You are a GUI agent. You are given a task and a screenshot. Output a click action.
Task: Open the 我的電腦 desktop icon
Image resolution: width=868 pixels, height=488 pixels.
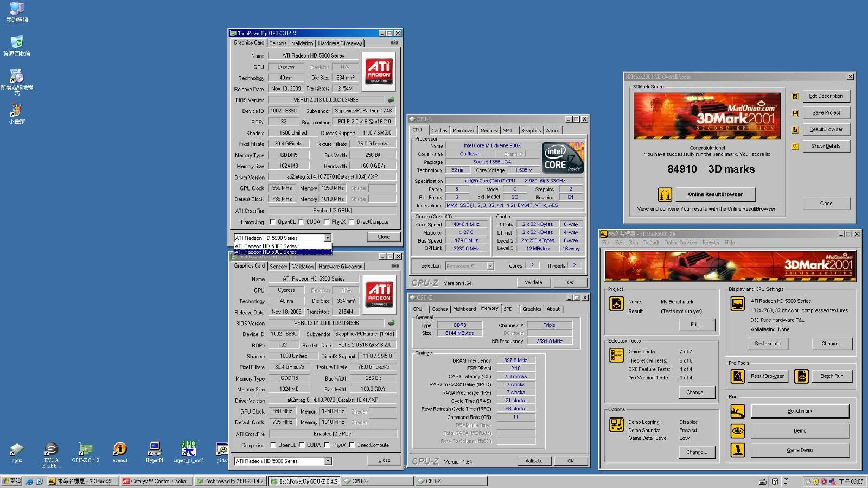[x=17, y=11]
